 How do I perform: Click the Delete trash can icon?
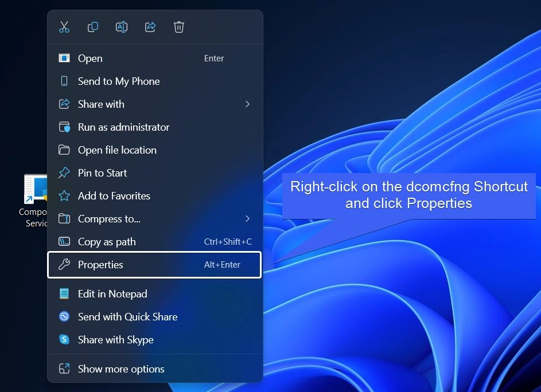[x=179, y=27]
